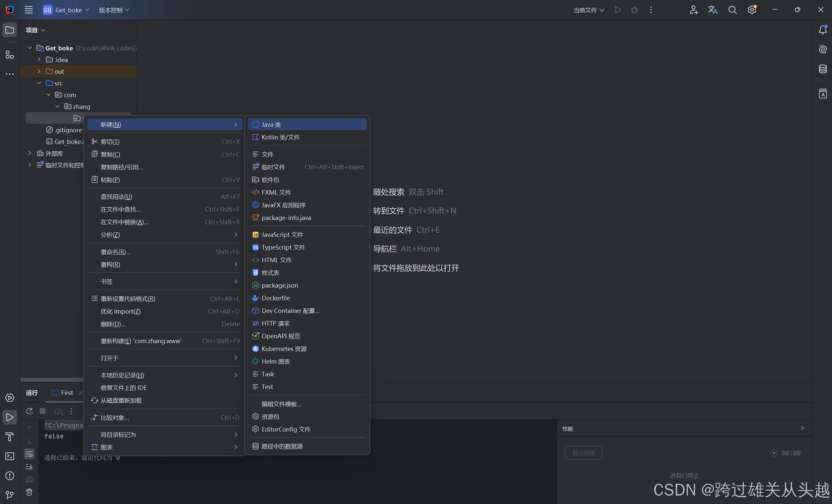This screenshot has height=504, width=832.
Task: Open the Database tool window icon
Action: [x=823, y=69]
